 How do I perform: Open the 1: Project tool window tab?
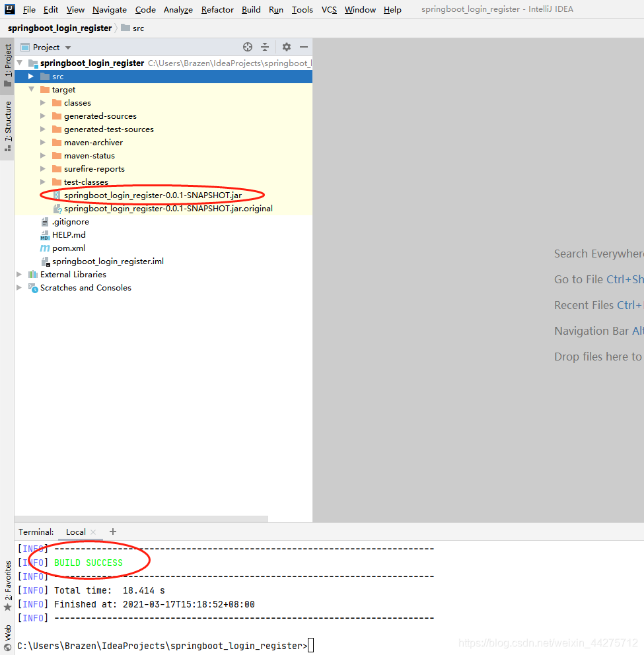[x=7, y=65]
